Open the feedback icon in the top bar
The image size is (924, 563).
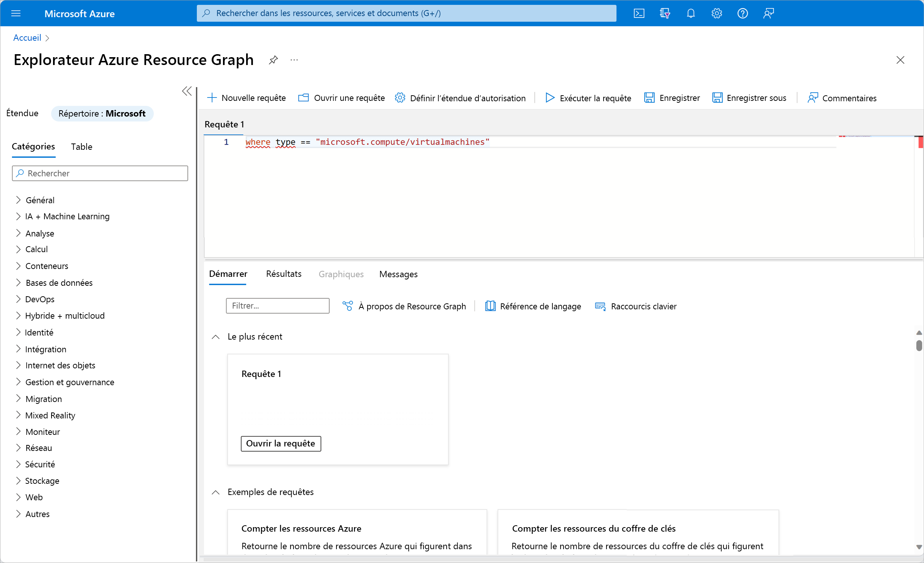(x=768, y=13)
